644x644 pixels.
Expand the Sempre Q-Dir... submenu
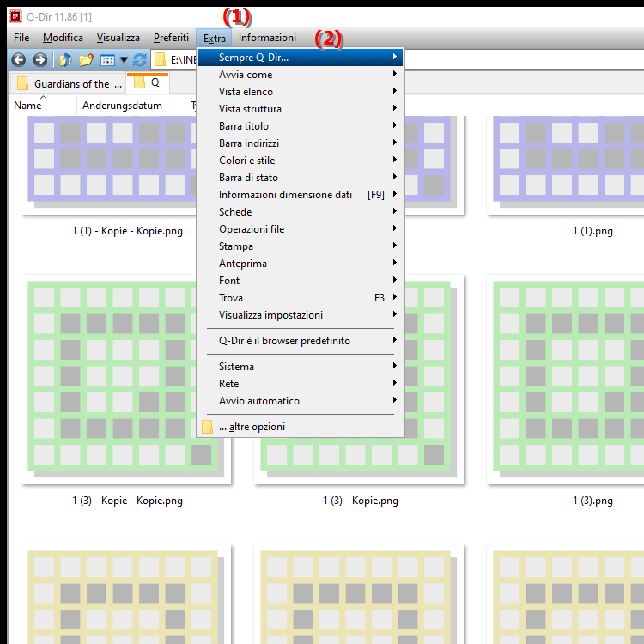point(301,58)
